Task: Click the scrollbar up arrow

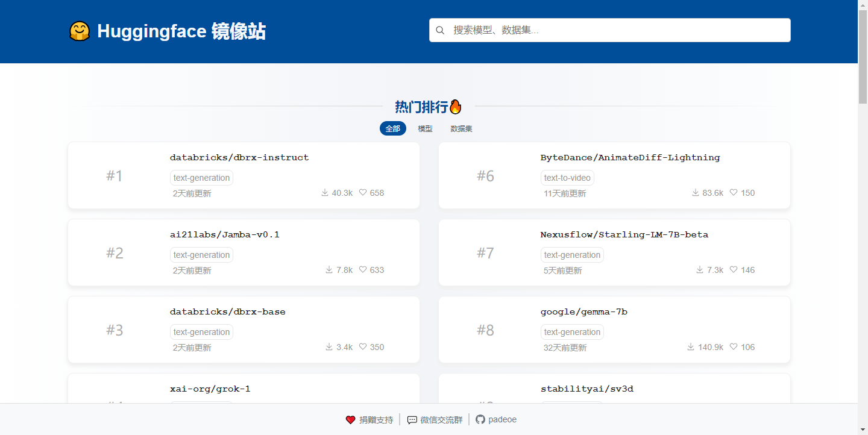Action: [863, 5]
